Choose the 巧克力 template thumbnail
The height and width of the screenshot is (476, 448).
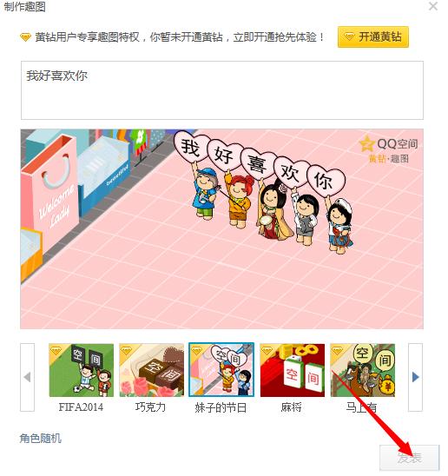coord(151,370)
